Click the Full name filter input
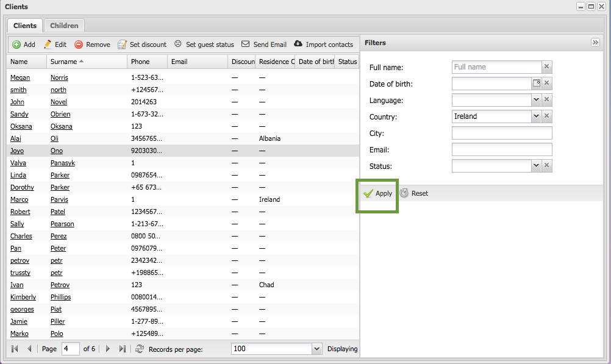Viewport: 611px width, 364px height. (x=497, y=66)
